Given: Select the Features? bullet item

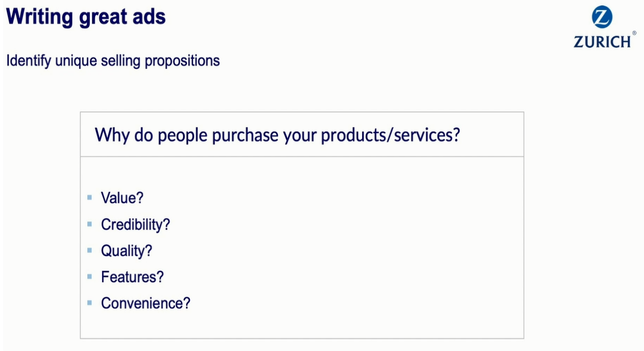Looking at the screenshot, I should tap(132, 277).
